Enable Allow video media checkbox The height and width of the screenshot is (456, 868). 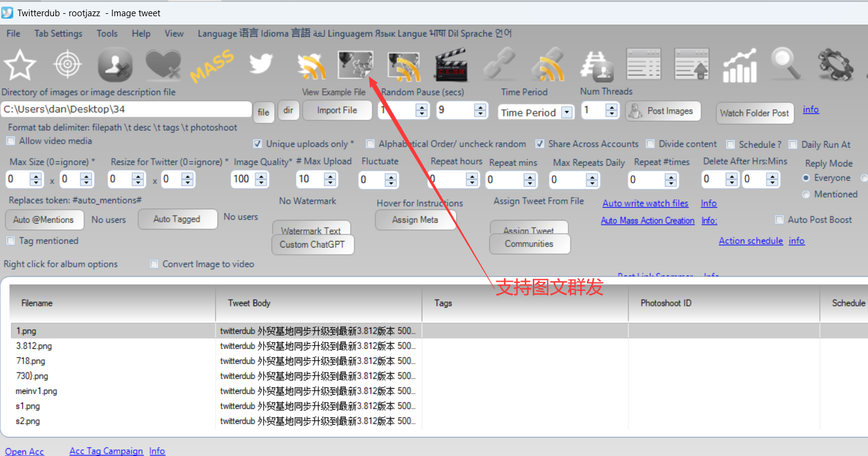pos(11,141)
